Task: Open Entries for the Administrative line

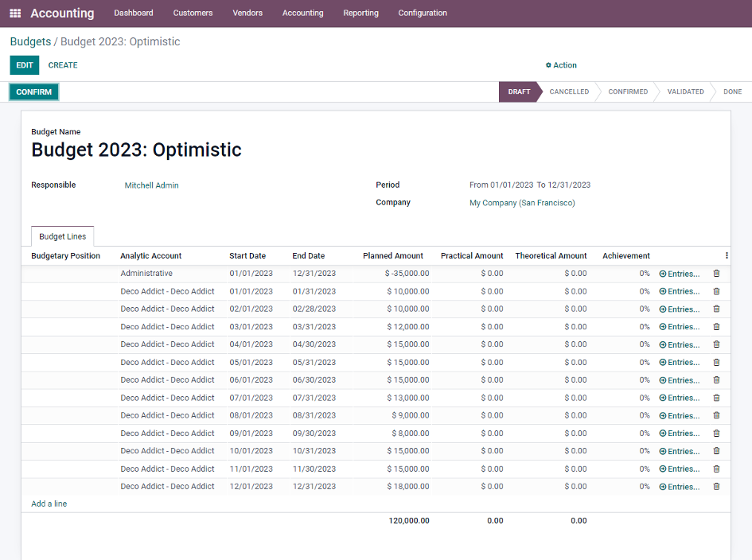Action: tap(679, 274)
